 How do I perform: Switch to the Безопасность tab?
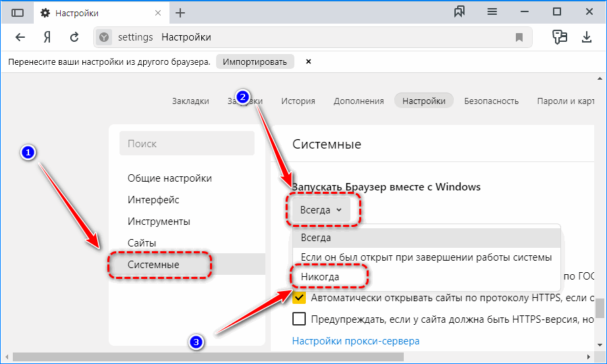coord(492,101)
